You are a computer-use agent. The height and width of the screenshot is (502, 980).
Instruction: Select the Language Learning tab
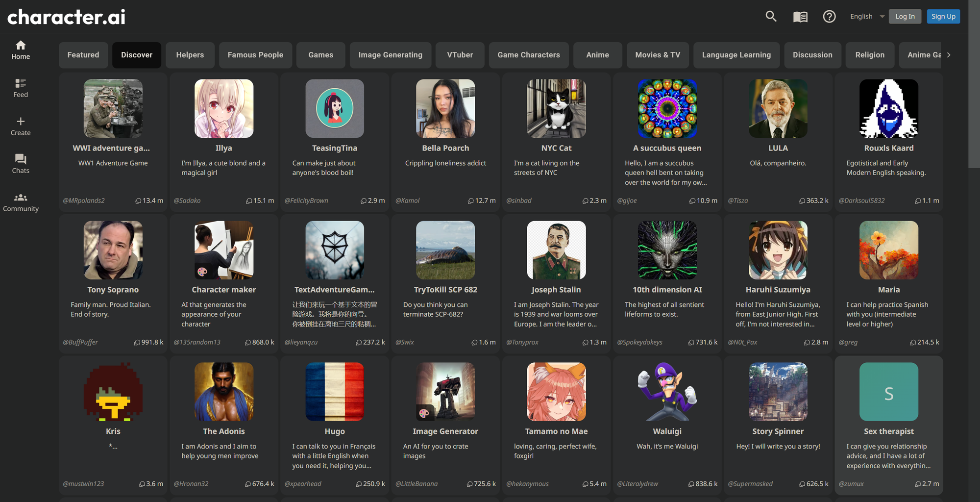(736, 55)
